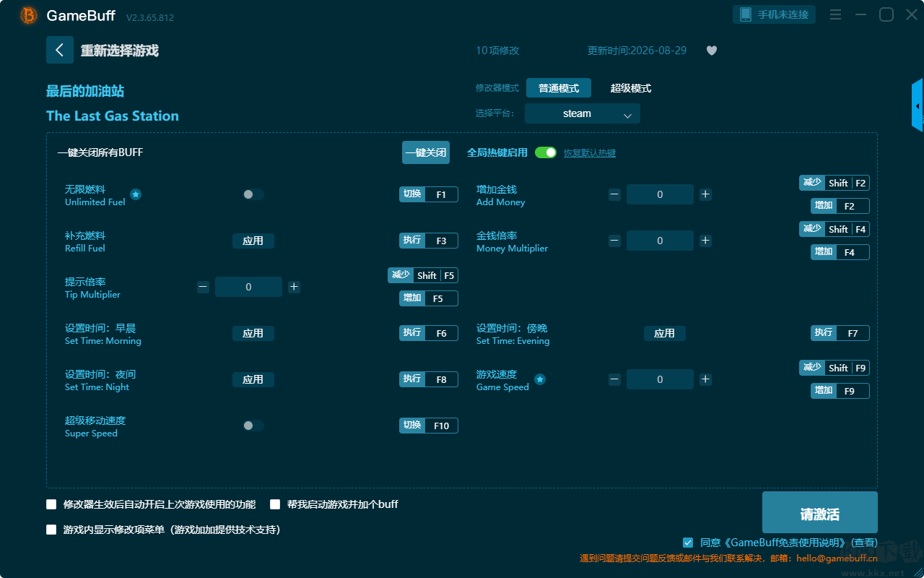
Task: Switch to 超级模式 super mode
Action: tap(631, 88)
